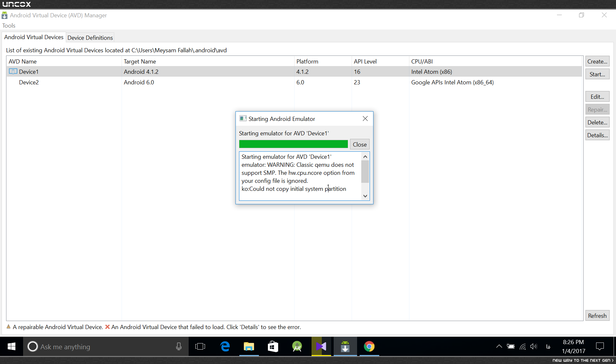The height and width of the screenshot is (364, 616).
Task: Open Wi-Fi network tray icon
Action: (523, 346)
